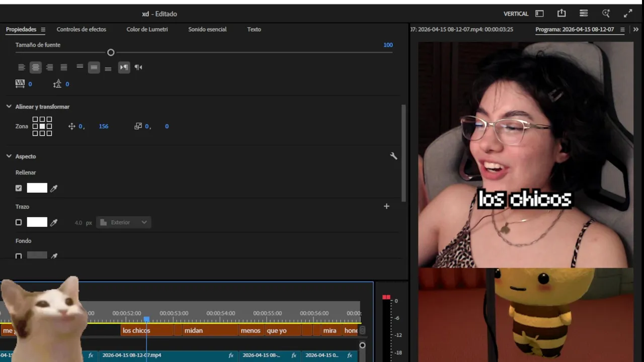Set right-to-left paragraph direction
644x362 pixels.
pyautogui.click(x=138, y=67)
